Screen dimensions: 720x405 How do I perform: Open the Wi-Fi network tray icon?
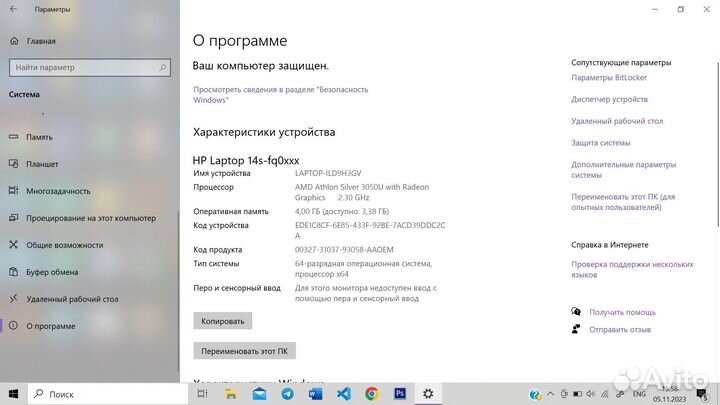click(605, 394)
